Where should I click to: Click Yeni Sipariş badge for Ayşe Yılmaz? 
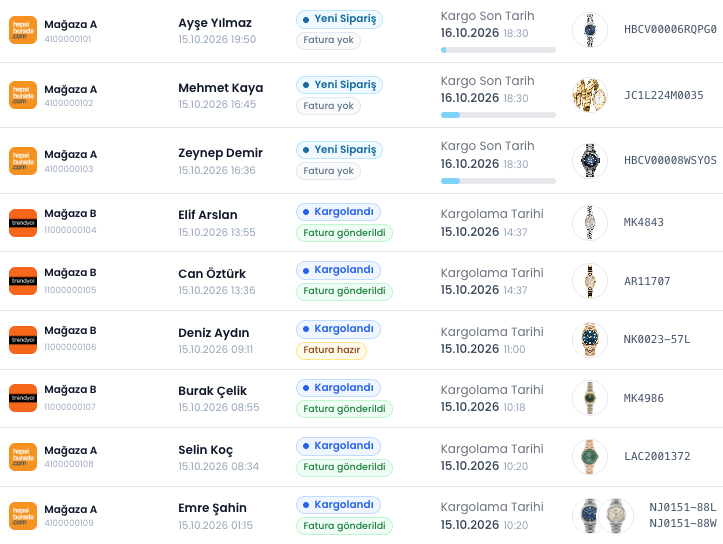click(x=339, y=19)
